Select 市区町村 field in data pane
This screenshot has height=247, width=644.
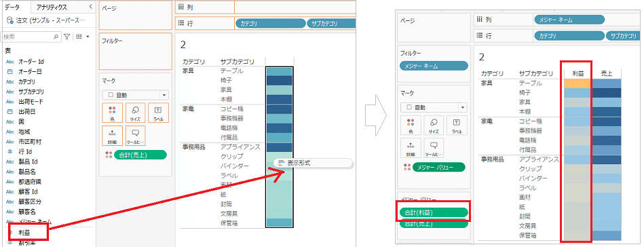(29, 142)
